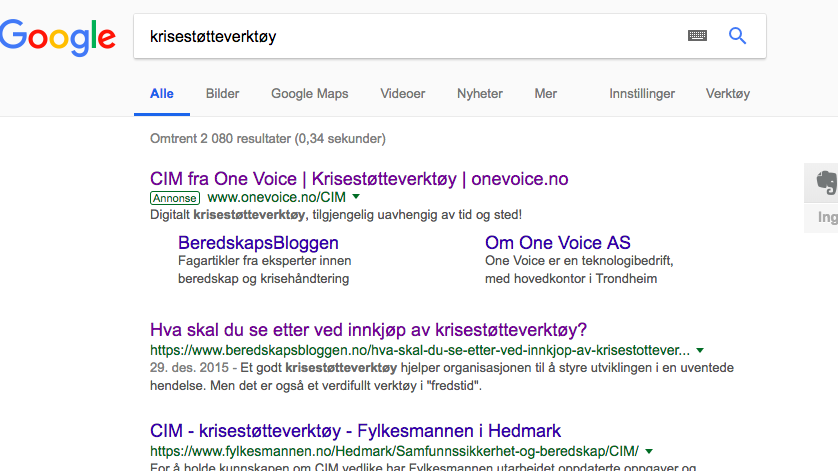Expand arrow next to fylkesmannen.no URL
Image resolution: width=838 pixels, height=471 pixels.
point(649,451)
